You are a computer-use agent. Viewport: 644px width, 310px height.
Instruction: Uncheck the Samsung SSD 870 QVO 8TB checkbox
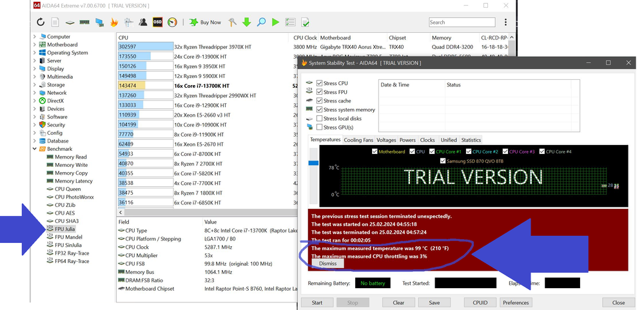coord(442,161)
